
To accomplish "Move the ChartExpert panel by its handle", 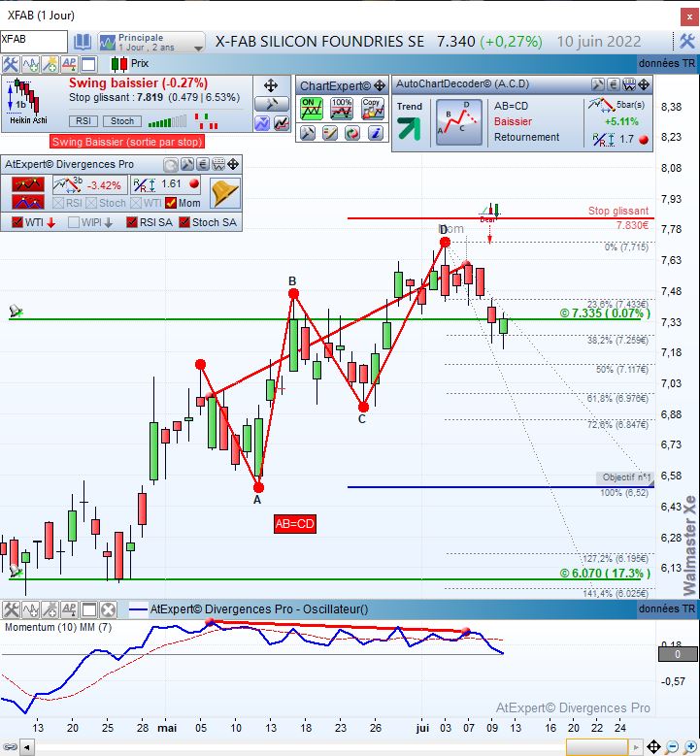I will point(380,85).
